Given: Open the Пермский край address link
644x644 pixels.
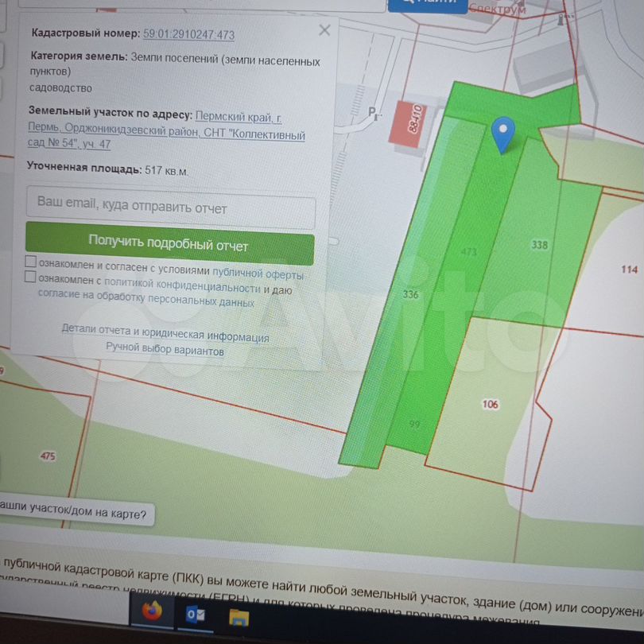Looking at the screenshot, I should [x=239, y=118].
